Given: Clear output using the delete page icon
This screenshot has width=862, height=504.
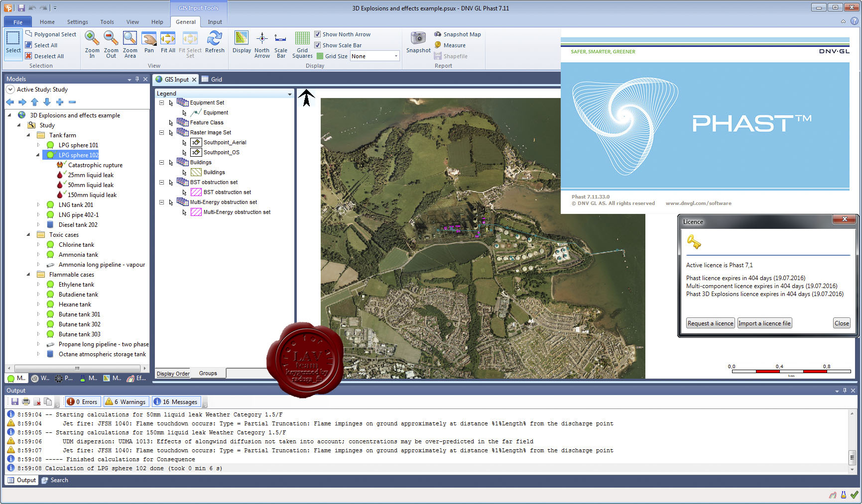Looking at the screenshot, I should click(37, 402).
